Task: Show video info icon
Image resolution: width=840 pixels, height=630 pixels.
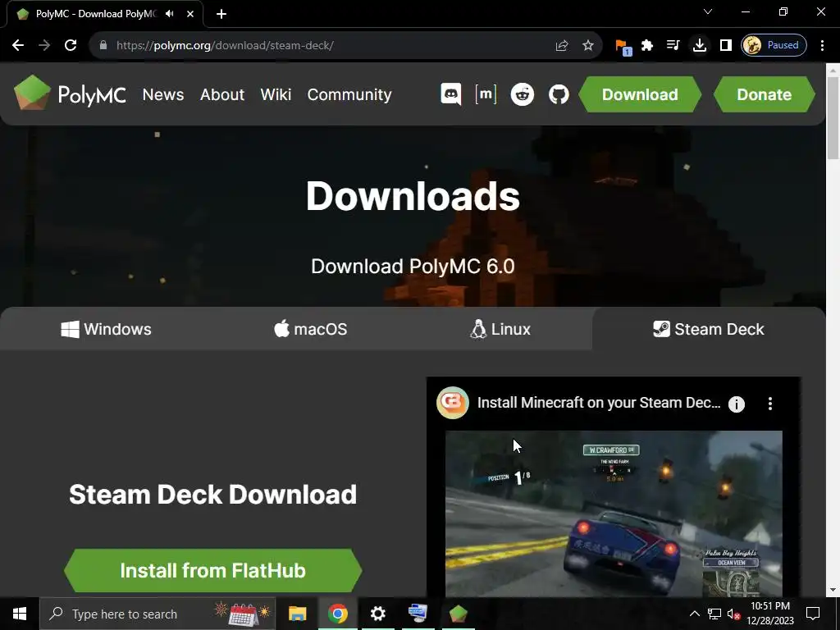Action: click(737, 404)
